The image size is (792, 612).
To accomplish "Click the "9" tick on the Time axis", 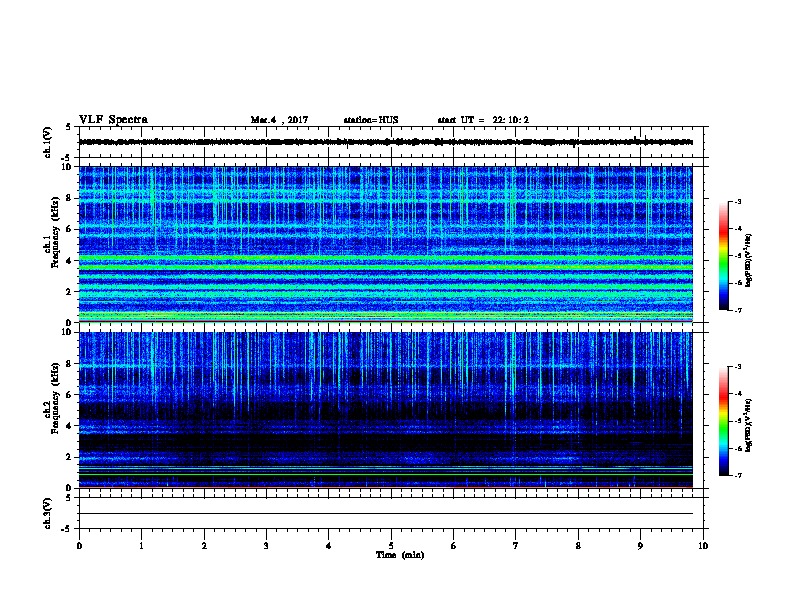I will pyautogui.click(x=640, y=545).
